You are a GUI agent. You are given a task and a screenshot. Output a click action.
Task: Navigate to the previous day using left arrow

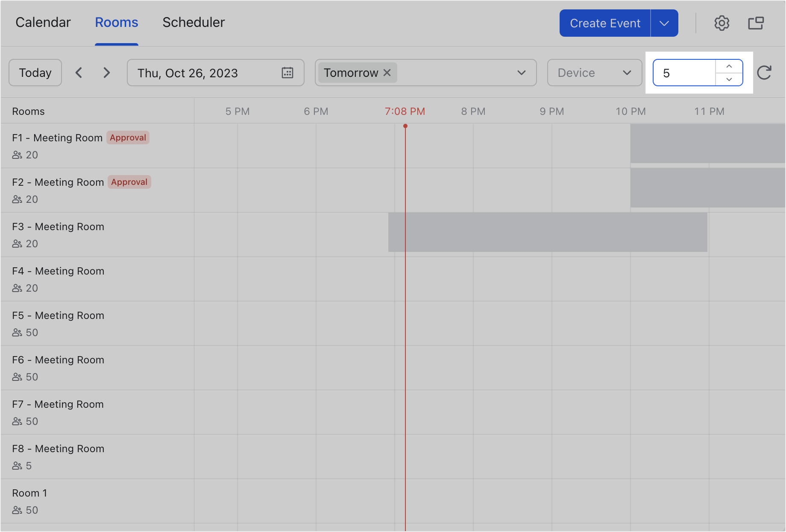click(79, 73)
